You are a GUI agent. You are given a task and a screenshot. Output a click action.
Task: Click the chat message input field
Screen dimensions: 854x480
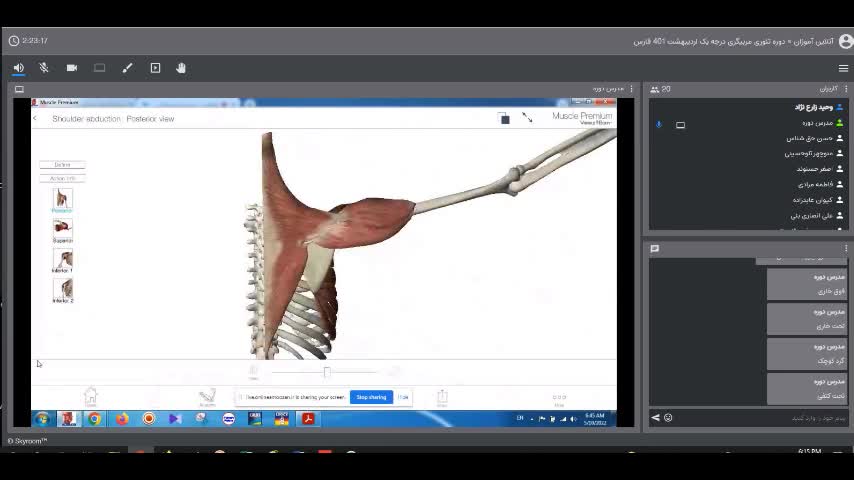click(x=760, y=418)
